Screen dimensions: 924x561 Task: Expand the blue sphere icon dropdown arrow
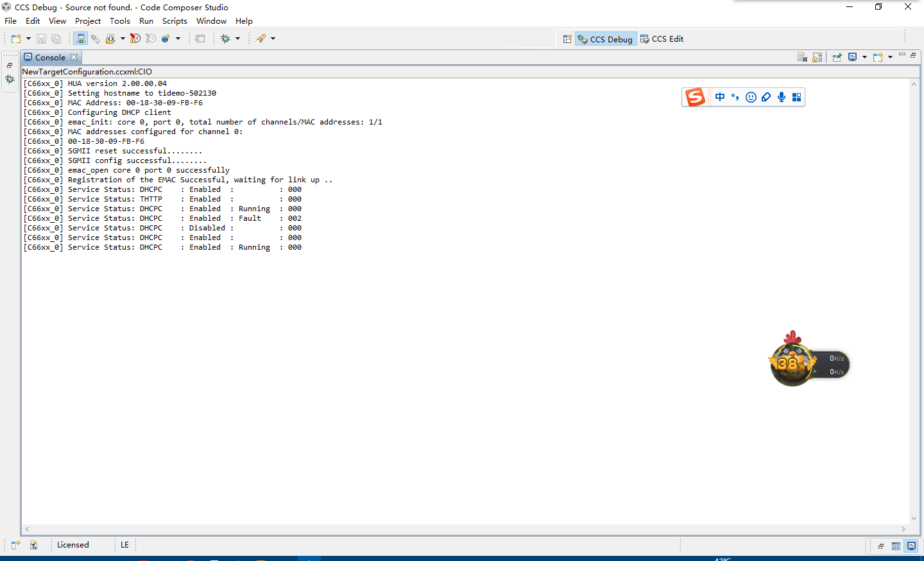pyautogui.click(x=178, y=39)
